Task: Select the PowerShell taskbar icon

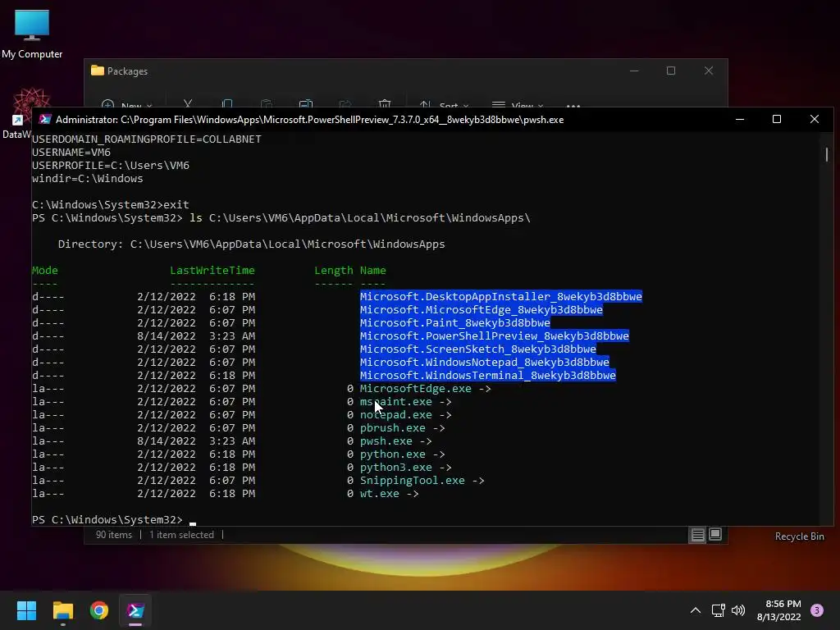Action: [x=135, y=610]
